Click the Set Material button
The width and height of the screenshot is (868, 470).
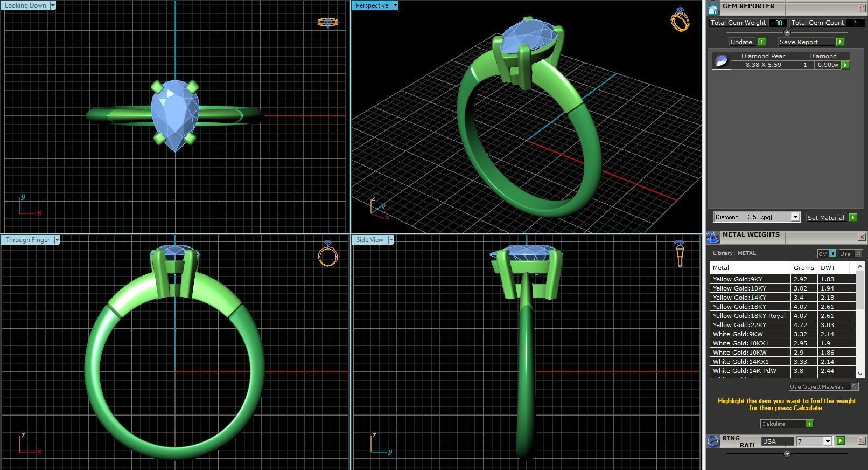pos(826,217)
